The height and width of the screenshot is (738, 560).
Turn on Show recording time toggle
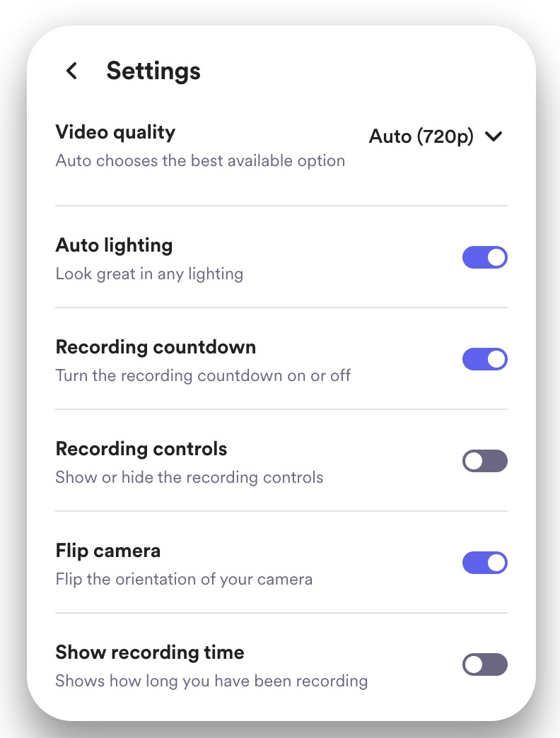point(484,664)
